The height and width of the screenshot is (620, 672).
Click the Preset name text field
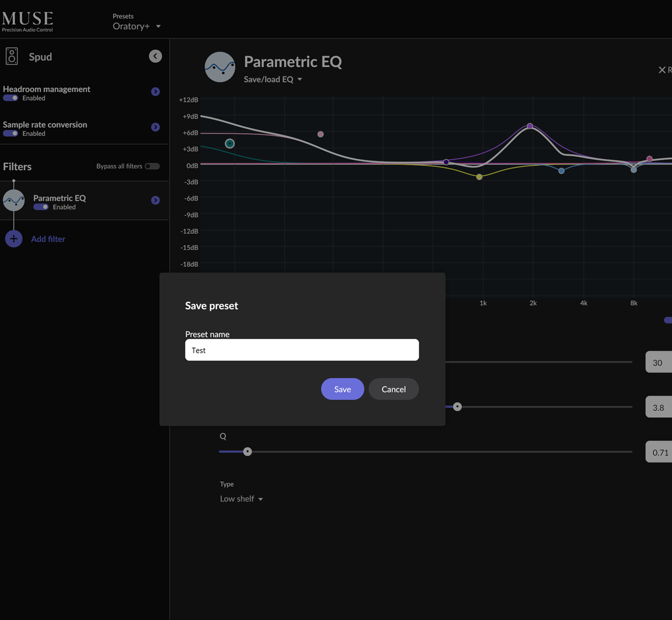302,350
